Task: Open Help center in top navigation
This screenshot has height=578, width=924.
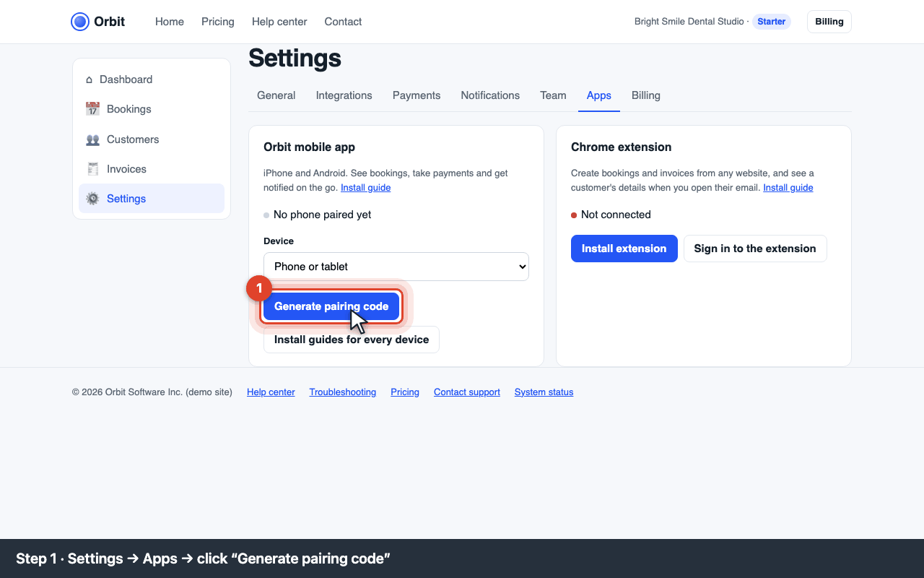Action: tap(279, 22)
